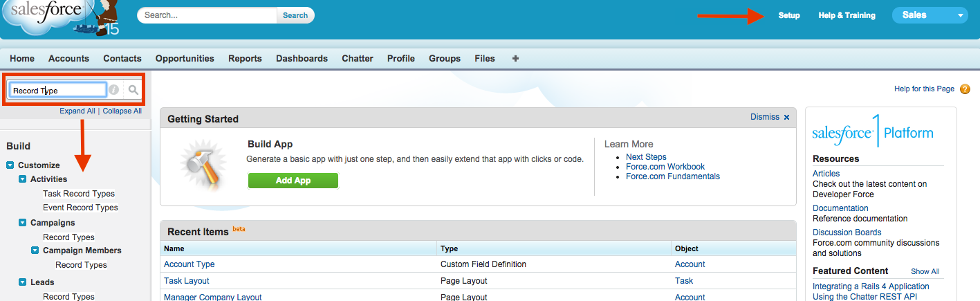
Task: Click Task object link in Task Layout row
Action: (684, 281)
